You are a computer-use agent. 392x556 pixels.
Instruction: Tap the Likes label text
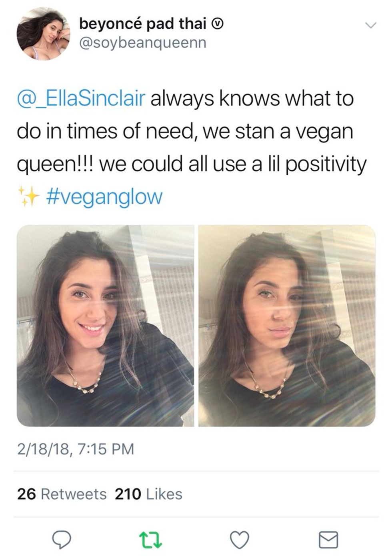tap(164, 494)
